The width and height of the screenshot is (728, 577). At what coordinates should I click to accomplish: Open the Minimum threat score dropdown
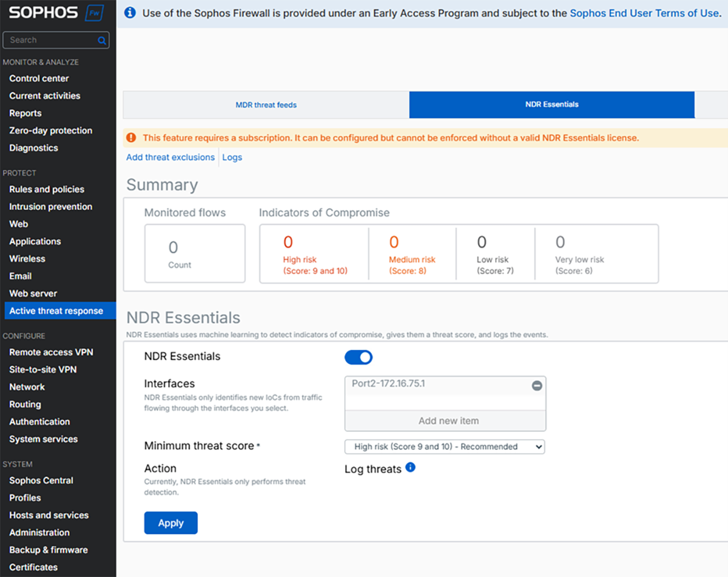coord(445,447)
